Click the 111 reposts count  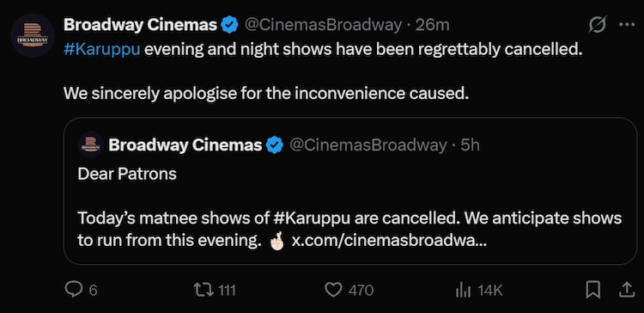[227, 291]
